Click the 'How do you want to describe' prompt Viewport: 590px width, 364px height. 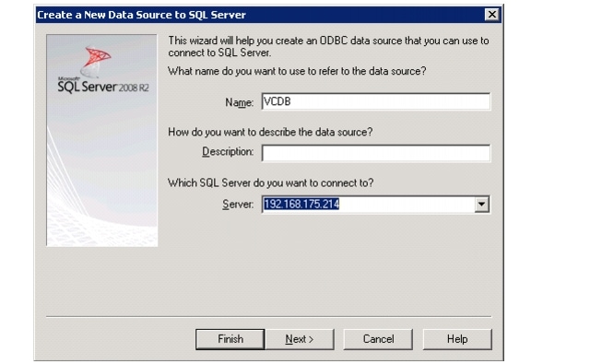pos(270,132)
